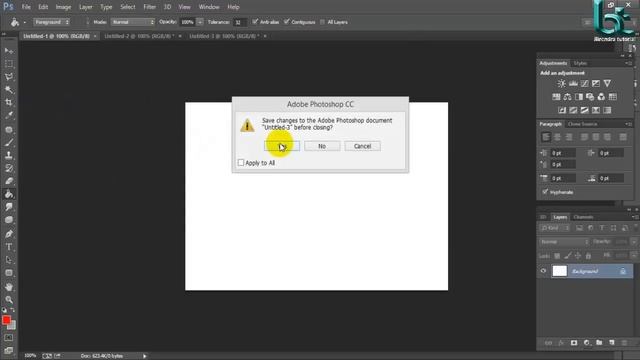Click the Opacity value field in options bar
The width and height of the screenshot is (640, 360).
188,22
